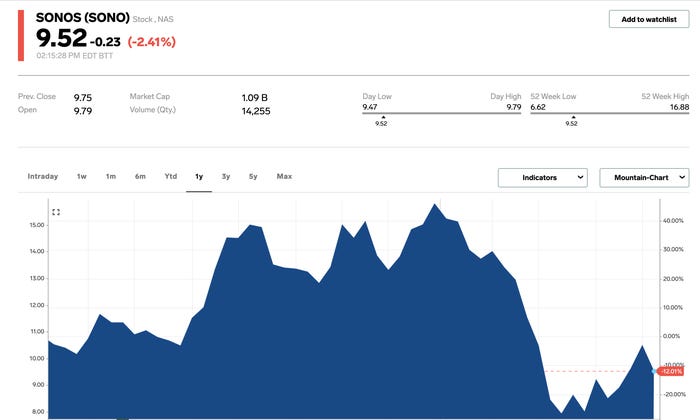Select the 1m time range
This screenshot has width=700, height=420.
pyautogui.click(x=111, y=176)
